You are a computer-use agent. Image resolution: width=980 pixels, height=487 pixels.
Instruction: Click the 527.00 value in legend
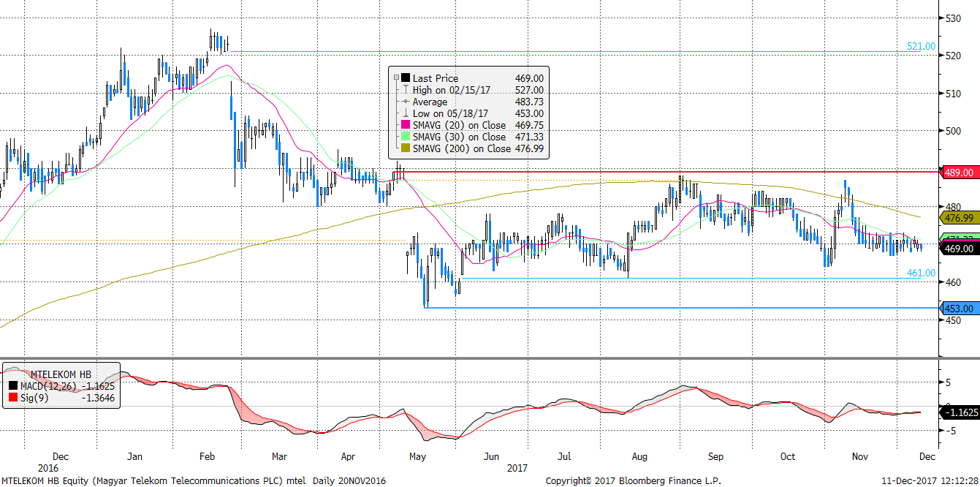529,90
